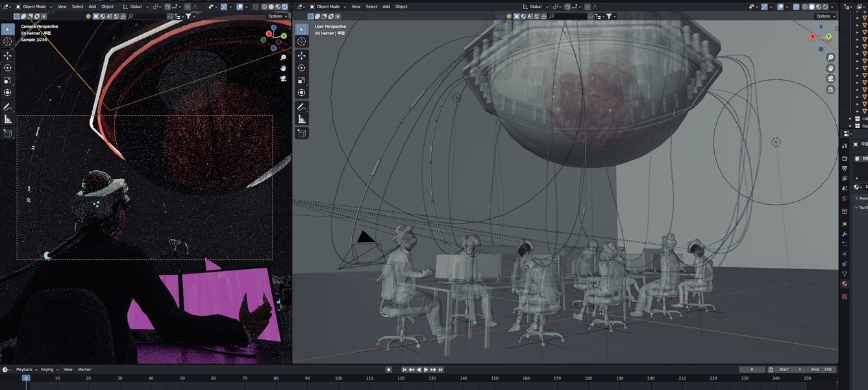Open Object Mode dropdown in the left viewport
The height and width of the screenshot is (390, 868).
coord(34,6)
